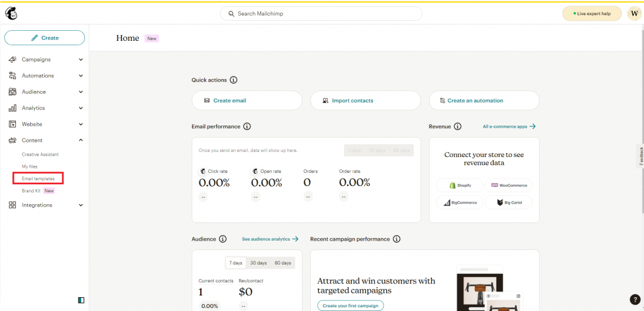Click the Recent campaign performance info icon
The width and height of the screenshot is (644, 311).
click(397, 239)
